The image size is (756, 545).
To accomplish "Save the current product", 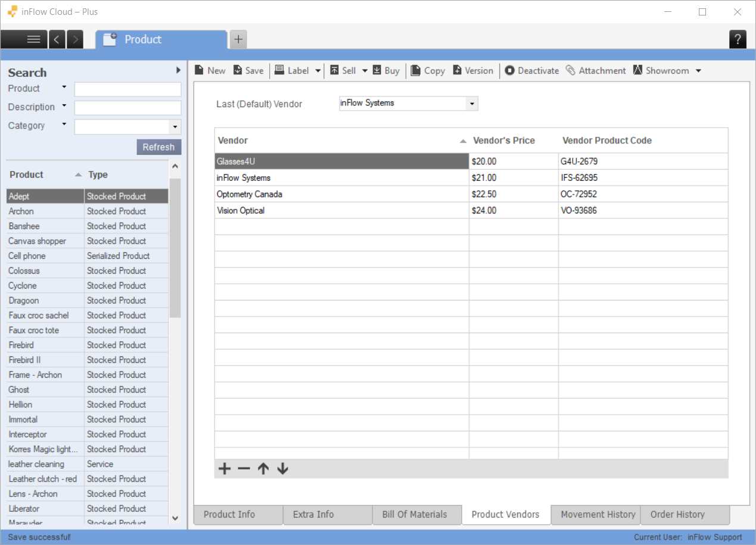I will [248, 70].
